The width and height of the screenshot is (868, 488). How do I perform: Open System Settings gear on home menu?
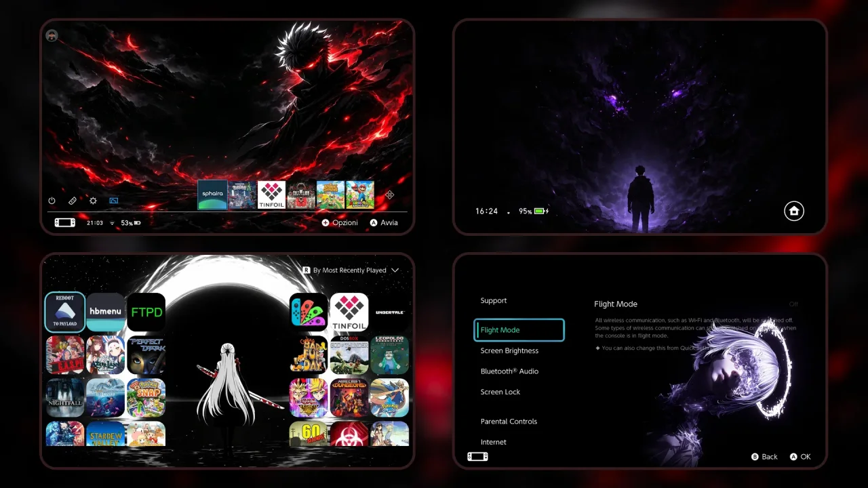pyautogui.click(x=93, y=201)
